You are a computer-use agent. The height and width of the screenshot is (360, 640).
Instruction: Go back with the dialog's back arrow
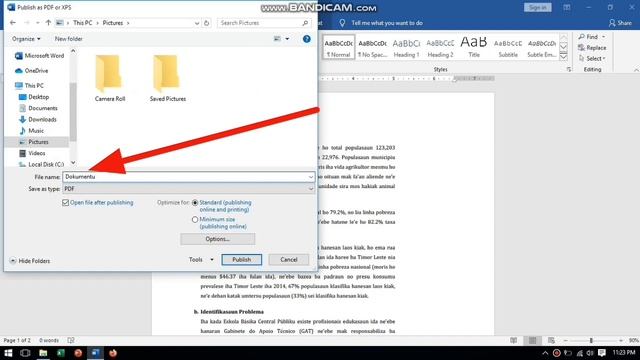pos(13,23)
